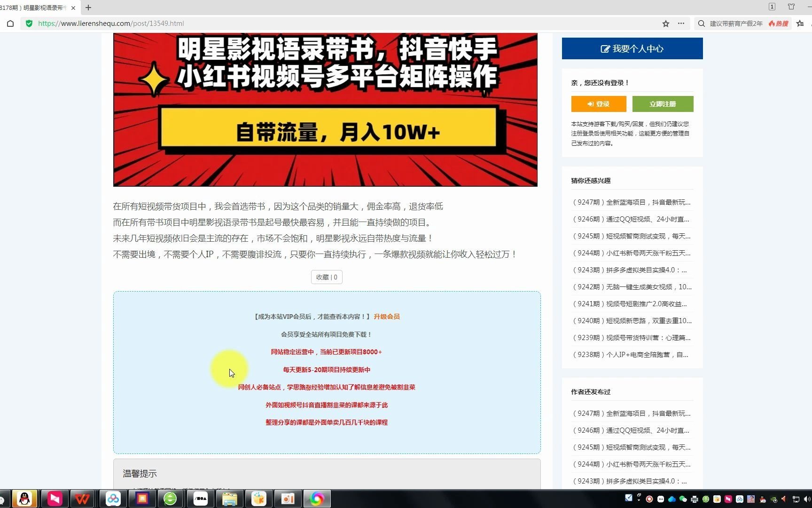812x508 pixels.
Task: Open (9245期) 短视频智商测试变现 in 作者还发布过
Action: click(631, 447)
